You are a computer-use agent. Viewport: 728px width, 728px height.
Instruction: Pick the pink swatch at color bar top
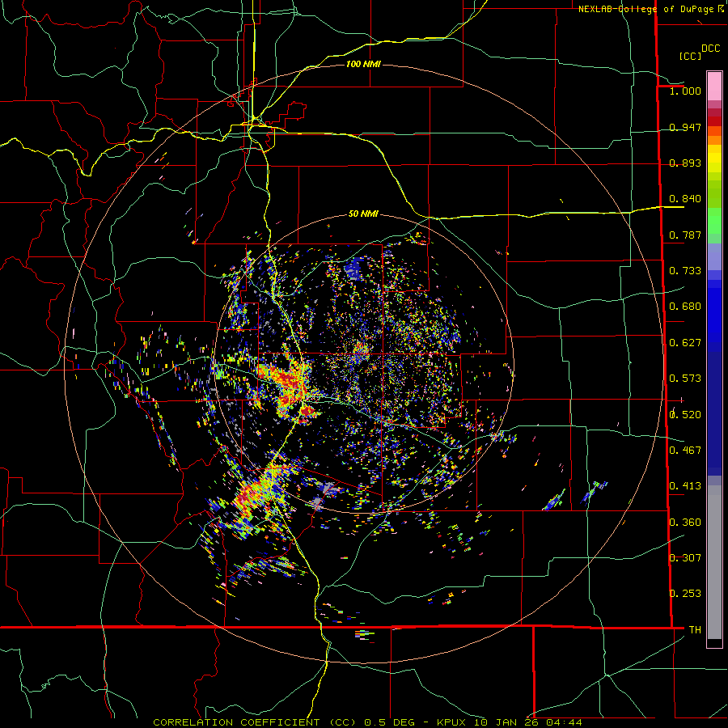tap(714, 86)
